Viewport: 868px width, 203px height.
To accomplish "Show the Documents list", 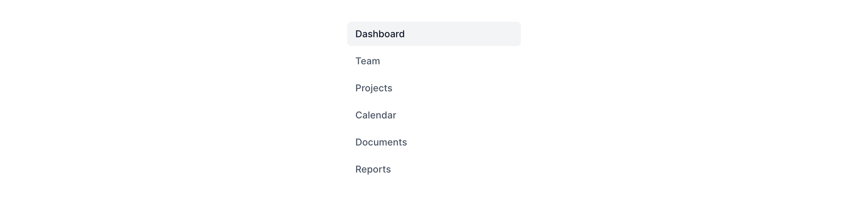I will tap(381, 142).
